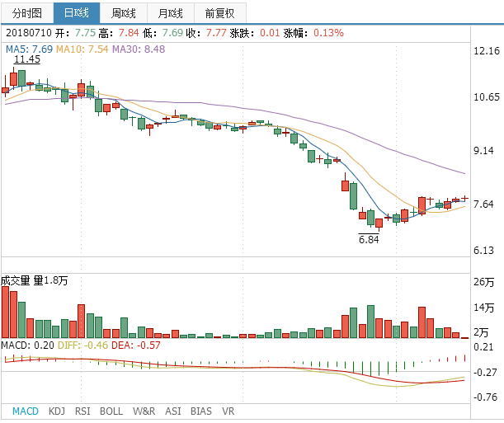The image size is (504, 423).
Task: Switch to the RSI indicator
Action: click(x=82, y=411)
